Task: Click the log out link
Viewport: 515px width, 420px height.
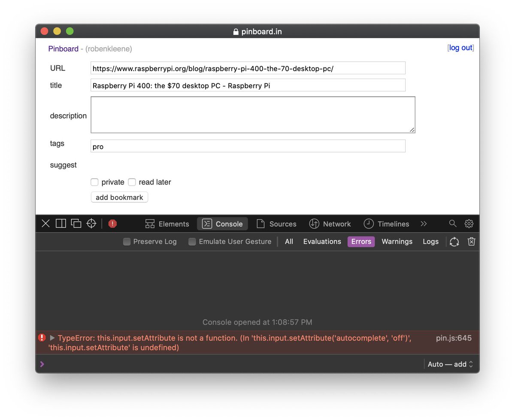Action: click(x=460, y=48)
